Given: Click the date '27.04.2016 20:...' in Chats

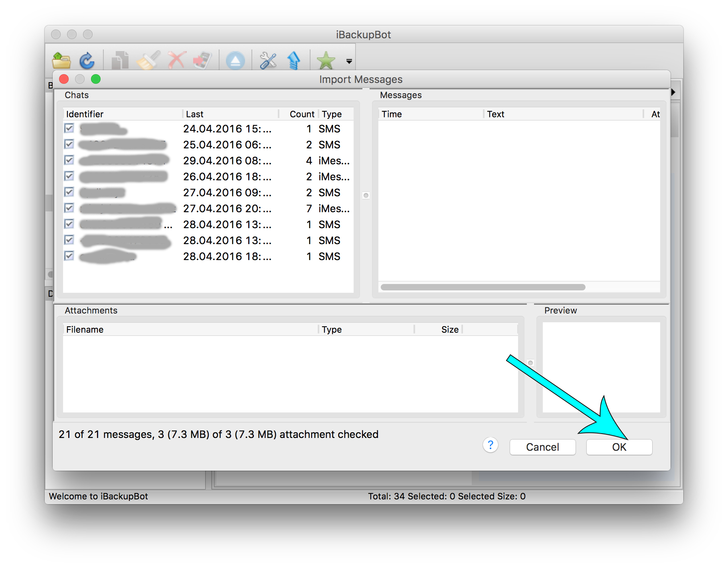Looking at the screenshot, I should pyautogui.click(x=227, y=208).
